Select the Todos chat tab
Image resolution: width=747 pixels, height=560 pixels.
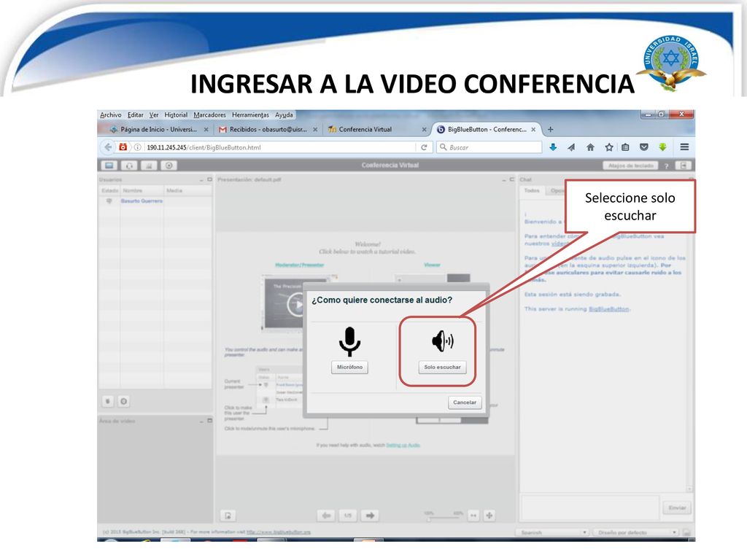click(x=532, y=190)
